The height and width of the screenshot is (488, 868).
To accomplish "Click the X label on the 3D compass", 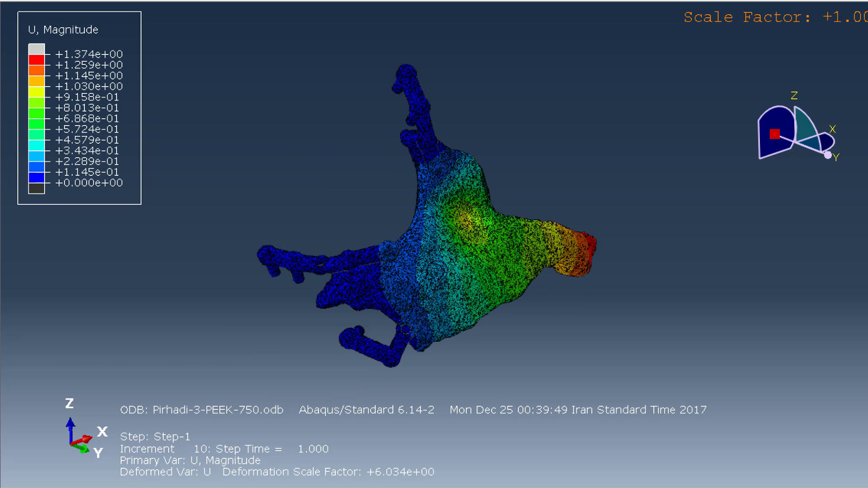I will coord(833,129).
